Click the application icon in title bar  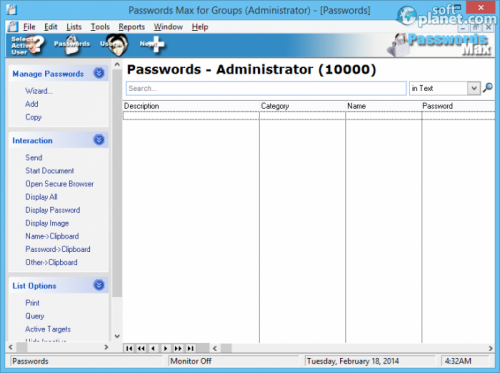pos(12,10)
